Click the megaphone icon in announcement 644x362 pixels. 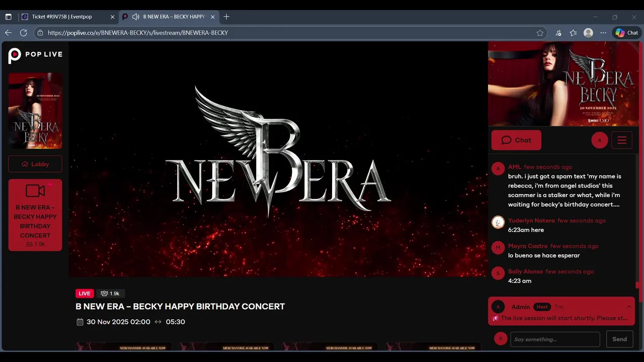[496, 318]
